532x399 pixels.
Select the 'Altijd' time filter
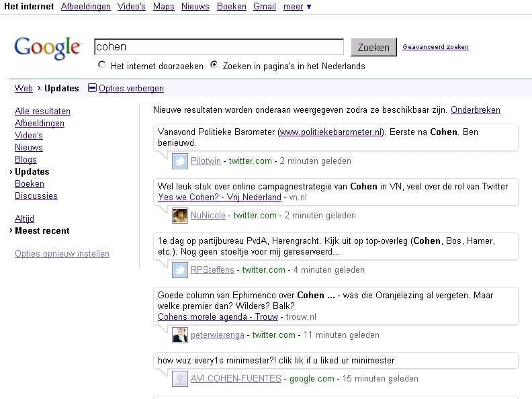point(24,218)
